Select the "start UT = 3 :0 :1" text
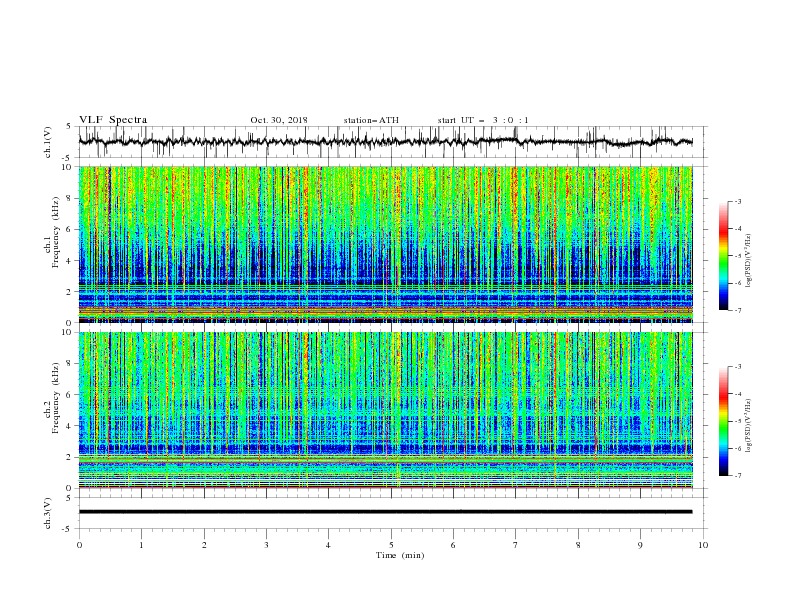Image resolution: width=792 pixels, height=612 pixels. (x=483, y=120)
